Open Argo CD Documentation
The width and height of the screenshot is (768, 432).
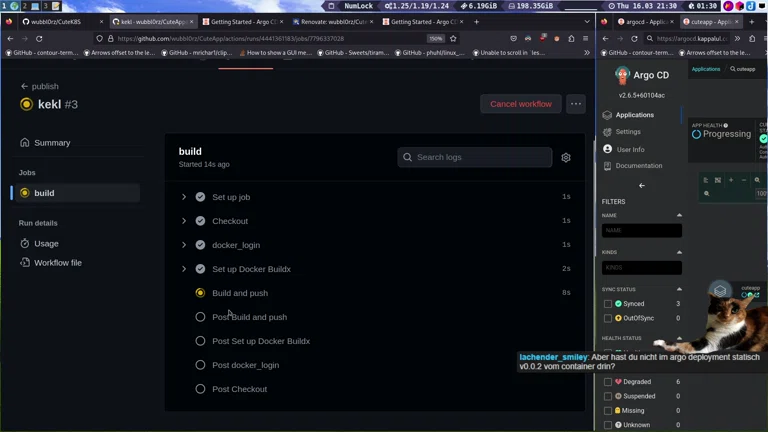[x=638, y=166]
